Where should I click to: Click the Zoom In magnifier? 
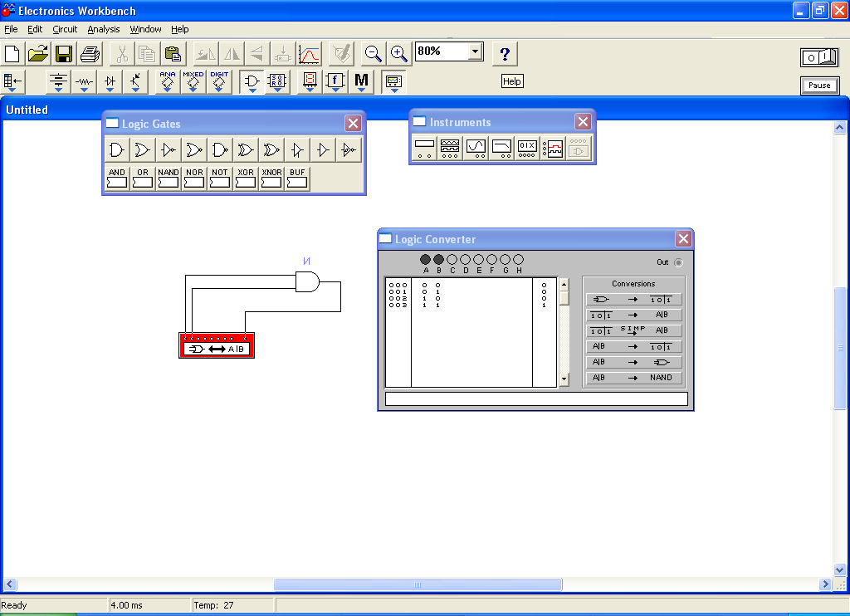(x=399, y=54)
